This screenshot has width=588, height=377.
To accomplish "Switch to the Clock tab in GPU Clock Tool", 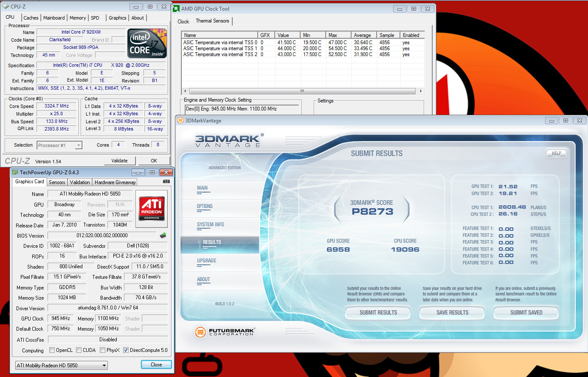I will coord(183,22).
